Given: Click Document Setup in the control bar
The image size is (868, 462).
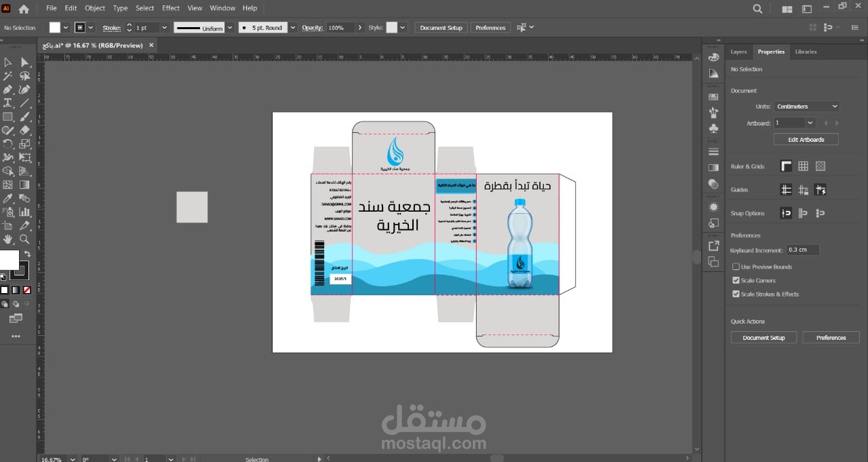Looking at the screenshot, I should coord(441,28).
